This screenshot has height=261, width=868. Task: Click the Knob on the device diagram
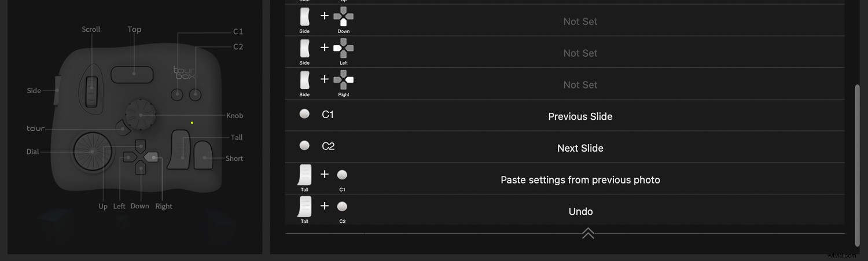(x=141, y=115)
